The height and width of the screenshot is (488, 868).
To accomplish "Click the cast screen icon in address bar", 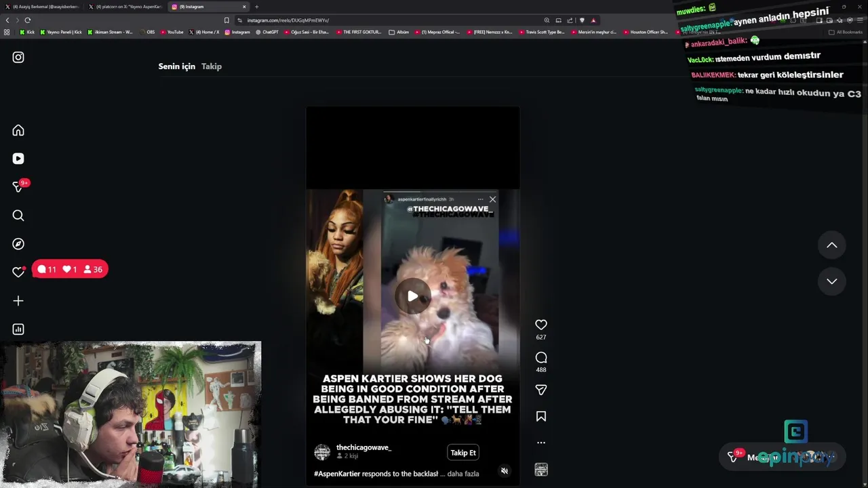I will (558, 20).
